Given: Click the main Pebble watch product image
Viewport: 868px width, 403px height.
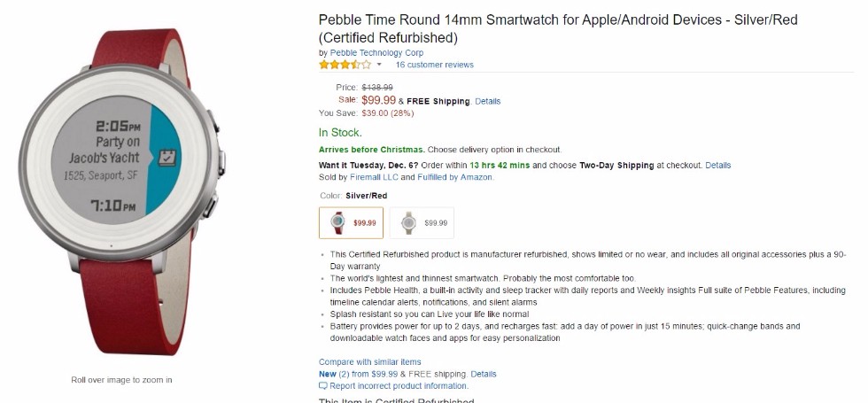Looking at the screenshot, I should click(122, 191).
